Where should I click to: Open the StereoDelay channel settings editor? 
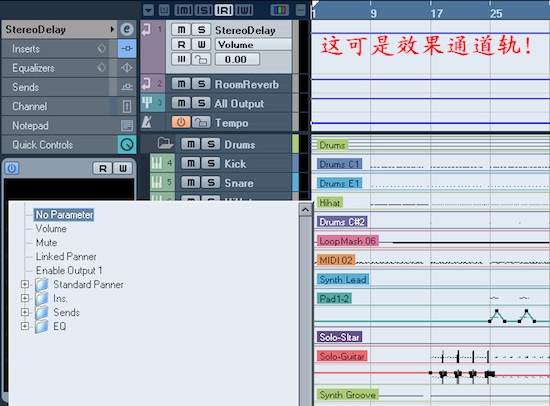click(127, 29)
